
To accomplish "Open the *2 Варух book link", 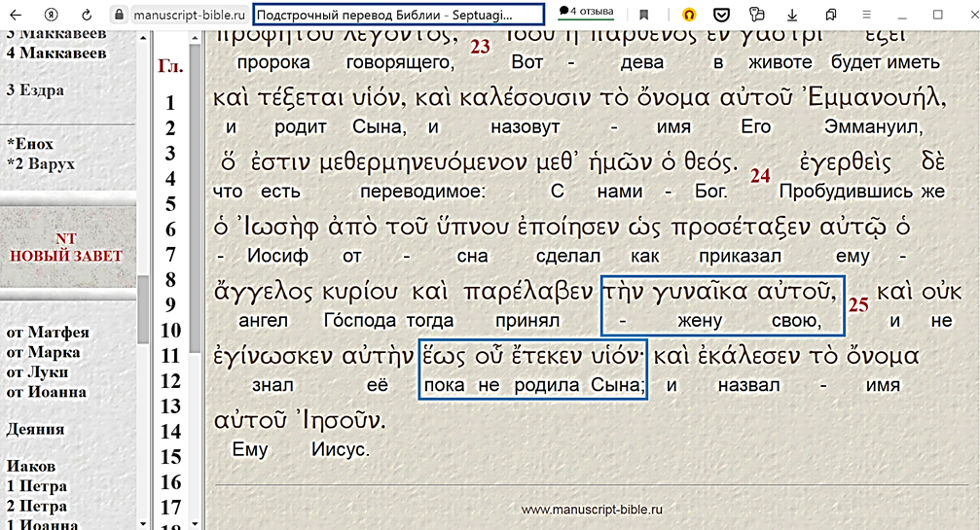I will (x=41, y=163).
